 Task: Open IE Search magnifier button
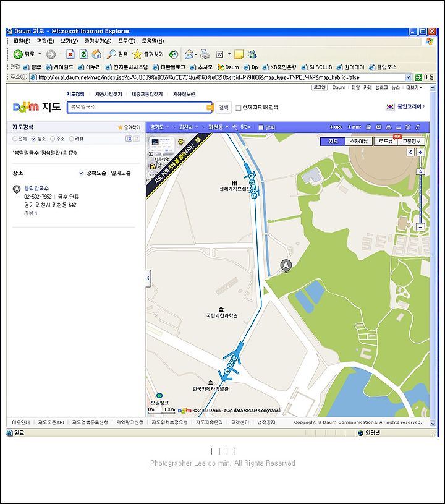point(117,54)
